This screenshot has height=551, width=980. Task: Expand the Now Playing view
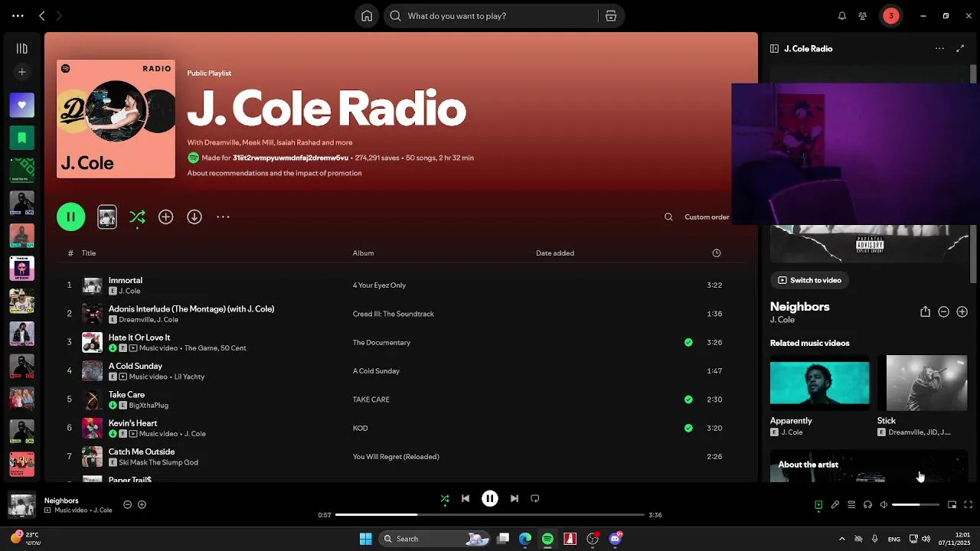(x=960, y=48)
